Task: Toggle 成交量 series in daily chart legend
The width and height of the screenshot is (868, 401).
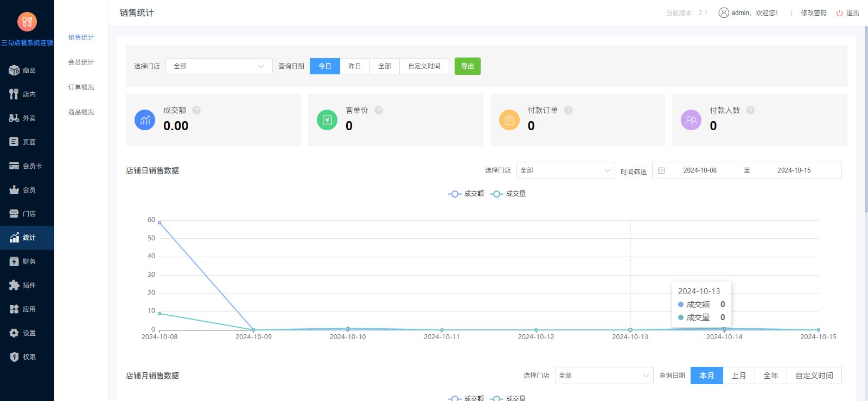Action: point(508,194)
